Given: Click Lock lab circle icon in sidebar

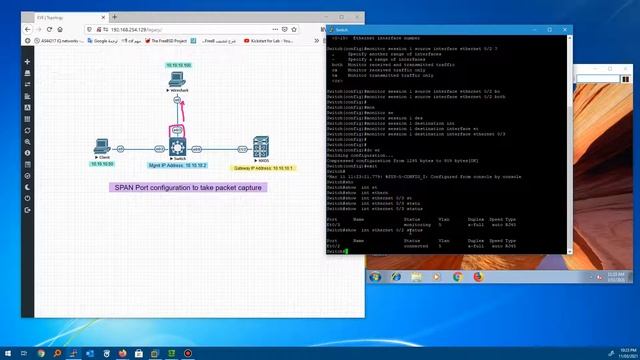Looking at the screenshot, I should (27, 176).
